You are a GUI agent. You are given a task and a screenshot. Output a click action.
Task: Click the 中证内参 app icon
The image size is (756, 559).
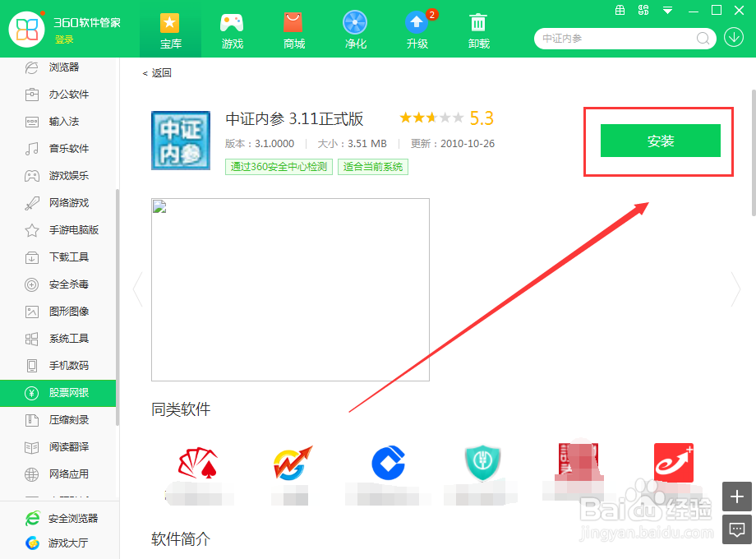[181, 141]
